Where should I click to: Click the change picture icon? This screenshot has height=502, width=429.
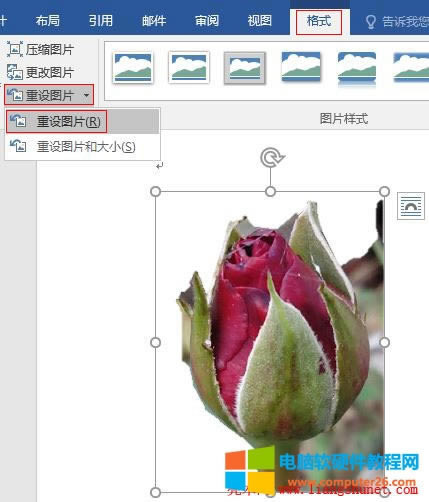(x=15, y=72)
